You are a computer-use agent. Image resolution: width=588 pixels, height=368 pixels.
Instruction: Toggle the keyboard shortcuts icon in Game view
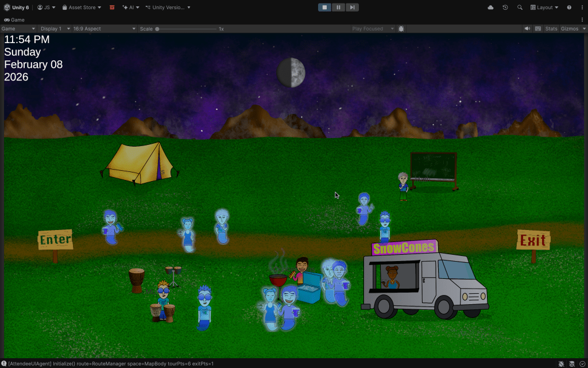coord(538,29)
